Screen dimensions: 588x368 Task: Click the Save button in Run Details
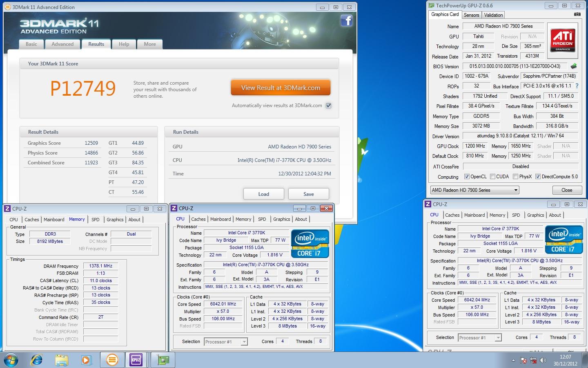point(308,194)
